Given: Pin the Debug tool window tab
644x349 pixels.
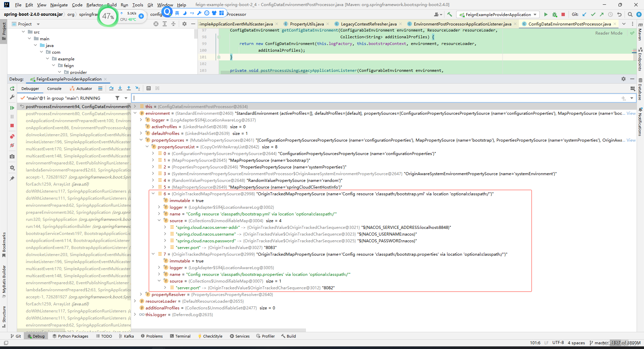Looking at the screenshot, I should [12, 178].
